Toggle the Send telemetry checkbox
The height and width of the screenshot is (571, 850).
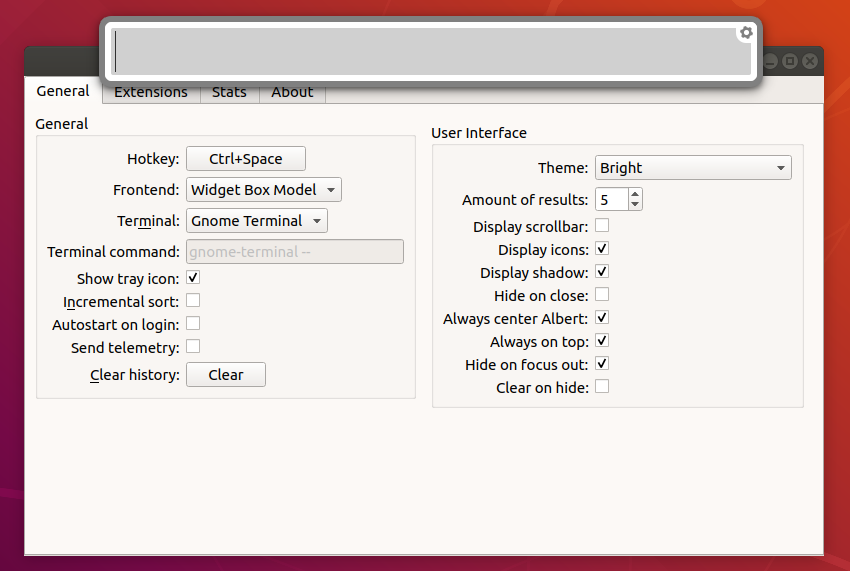click(x=193, y=347)
